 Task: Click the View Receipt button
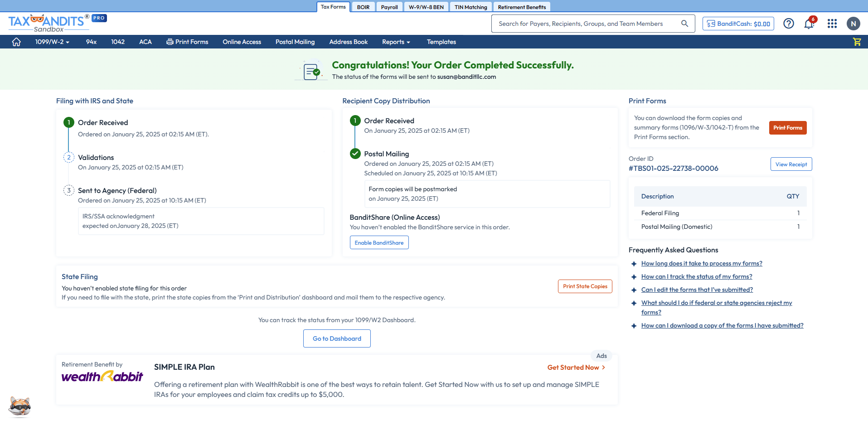(791, 164)
